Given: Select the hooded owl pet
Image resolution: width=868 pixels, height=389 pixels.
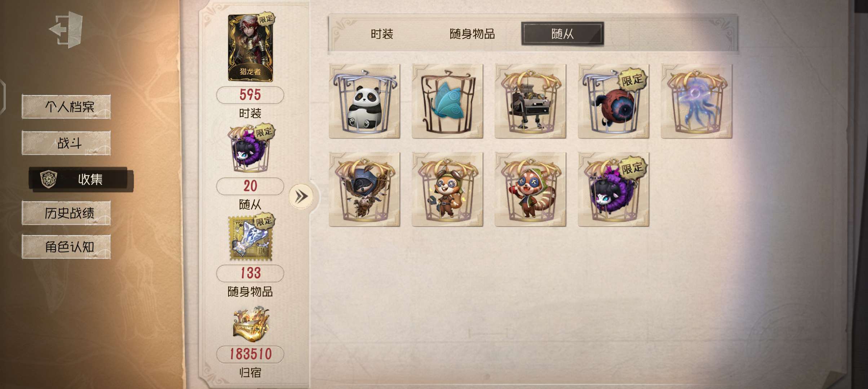Looking at the screenshot, I should click(364, 189).
